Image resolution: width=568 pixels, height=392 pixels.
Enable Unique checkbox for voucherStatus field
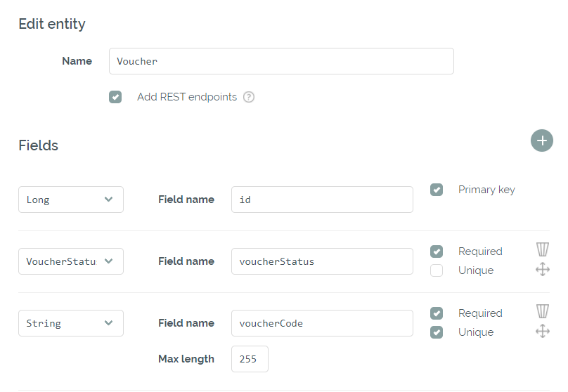tap(437, 270)
